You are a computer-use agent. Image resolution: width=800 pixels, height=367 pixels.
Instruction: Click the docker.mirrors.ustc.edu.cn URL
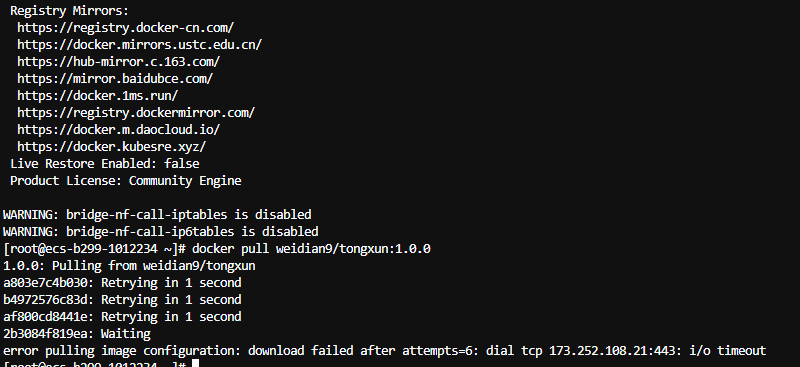point(139,44)
